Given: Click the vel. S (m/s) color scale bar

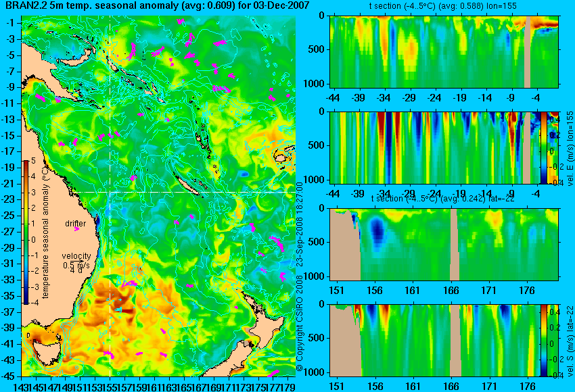Looking at the screenshot, I should point(544,341).
